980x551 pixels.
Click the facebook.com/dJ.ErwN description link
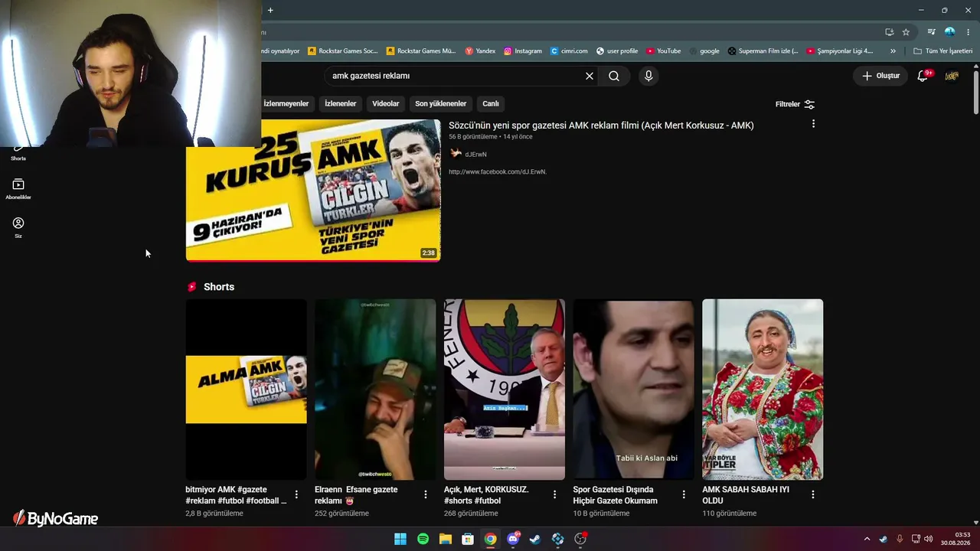498,172
